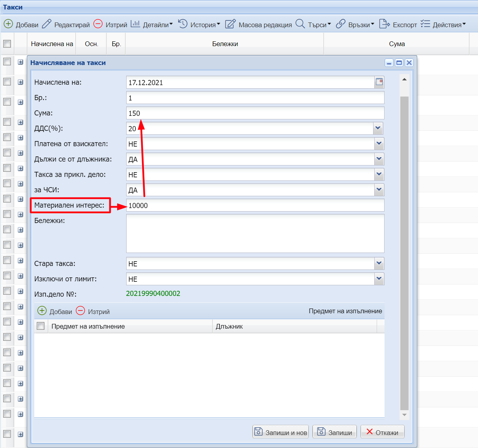Image resolution: width=478 pixels, height=448 pixels.
Task: Click the Редактирай pencil icon
Action: click(x=47, y=24)
